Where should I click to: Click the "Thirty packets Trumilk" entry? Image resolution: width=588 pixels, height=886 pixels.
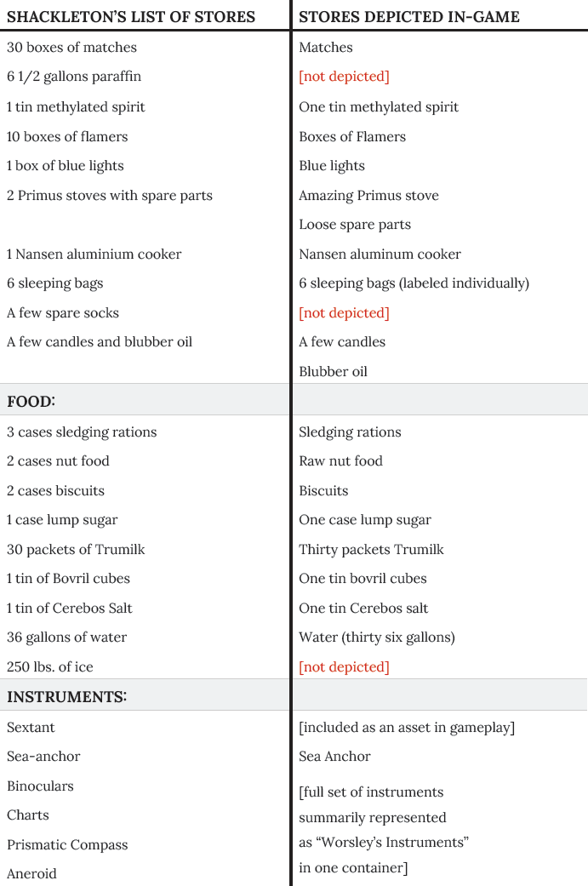click(371, 550)
